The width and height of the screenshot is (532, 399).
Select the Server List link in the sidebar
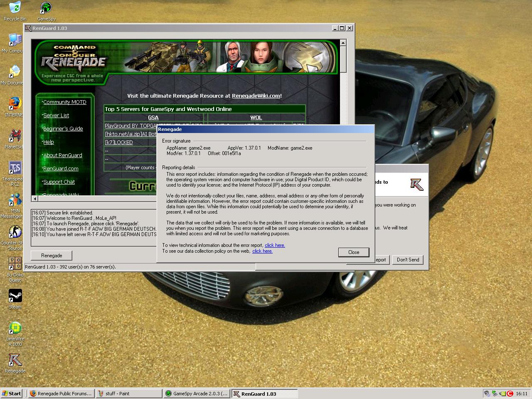[x=56, y=116]
